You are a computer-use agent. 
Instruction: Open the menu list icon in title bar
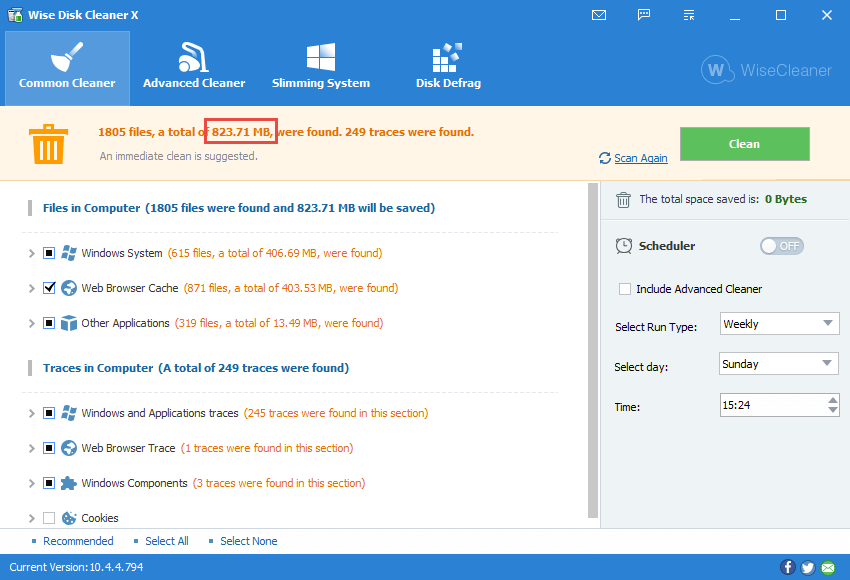689,15
